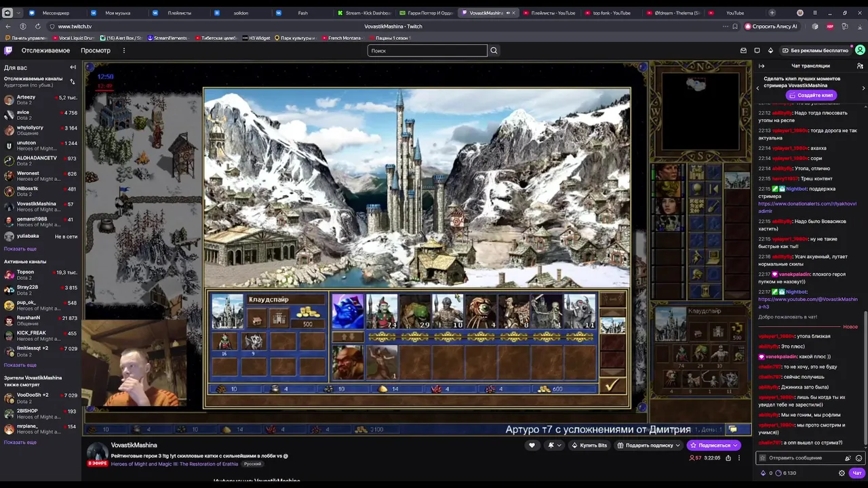Click the Клаудспайр town portrait in game

coord(227,311)
